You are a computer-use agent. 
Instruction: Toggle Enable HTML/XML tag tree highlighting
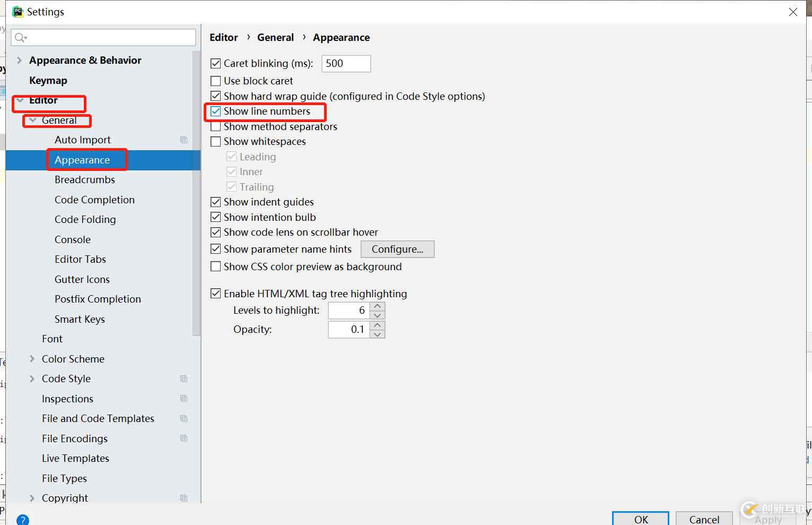(215, 294)
